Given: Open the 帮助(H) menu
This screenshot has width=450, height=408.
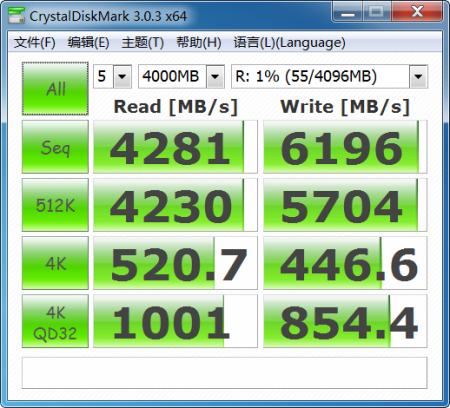Looking at the screenshot, I should coord(199,42).
